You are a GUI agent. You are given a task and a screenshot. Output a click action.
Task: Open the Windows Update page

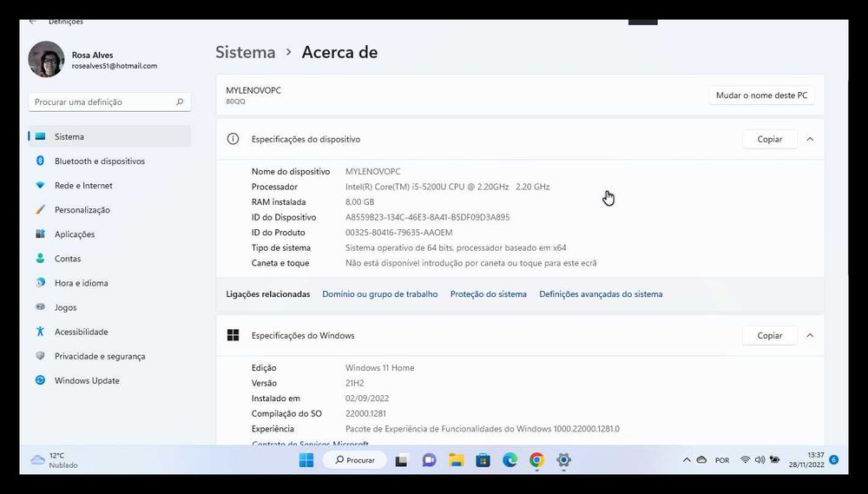coord(109,380)
